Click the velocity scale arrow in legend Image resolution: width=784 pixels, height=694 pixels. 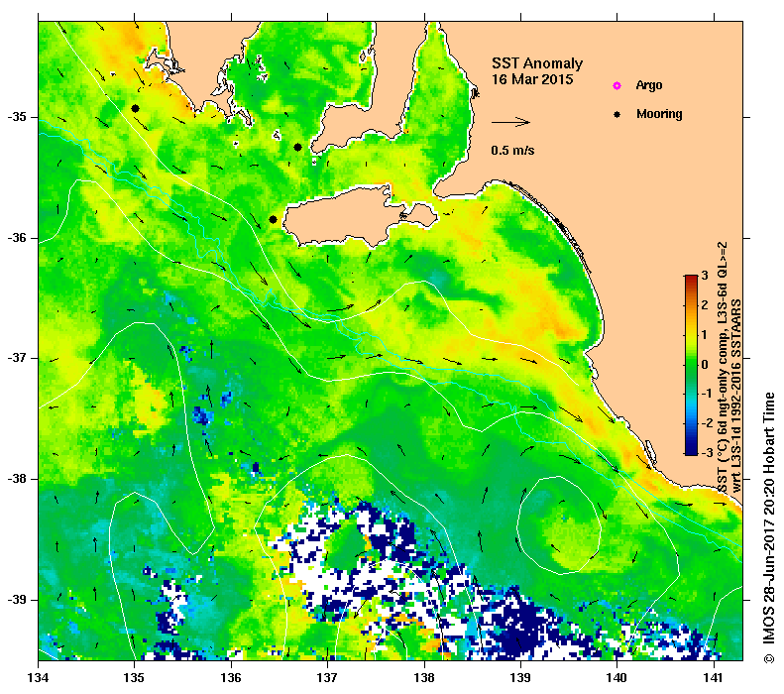click(510, 122)
